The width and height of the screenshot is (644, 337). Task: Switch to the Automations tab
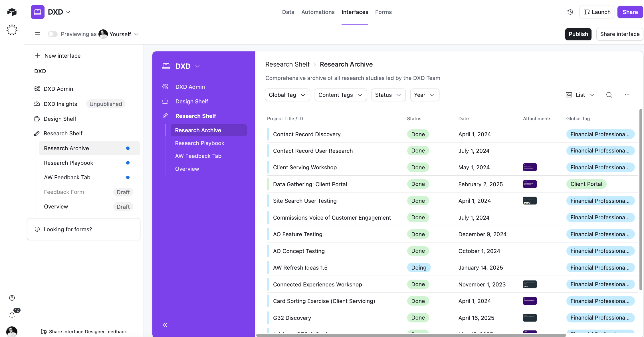(x=318, y=12)
